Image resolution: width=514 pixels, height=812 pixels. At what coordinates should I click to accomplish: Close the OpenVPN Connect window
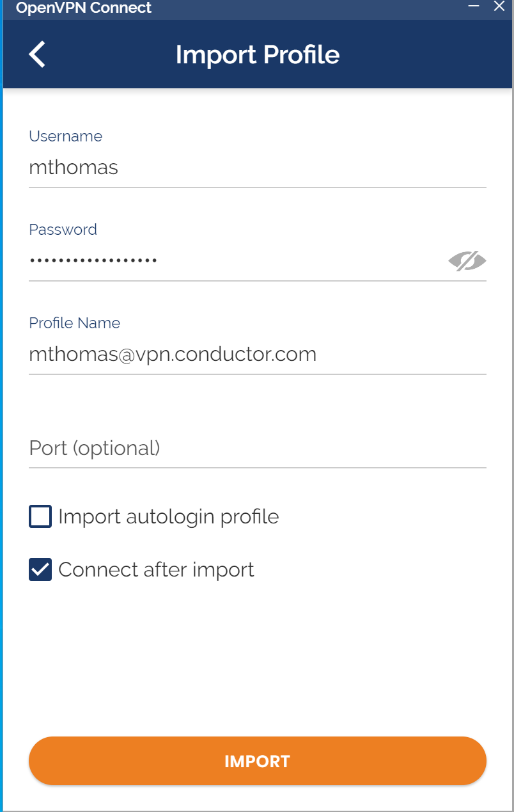click(499, 6)
